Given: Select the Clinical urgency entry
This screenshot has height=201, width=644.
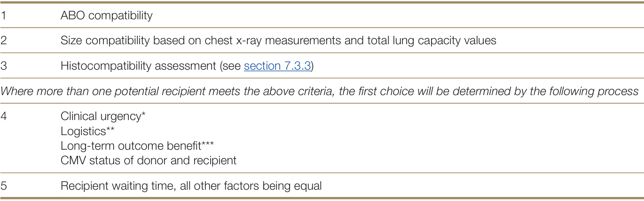Looking at the screenshot, I should click(x=101, y=116).
